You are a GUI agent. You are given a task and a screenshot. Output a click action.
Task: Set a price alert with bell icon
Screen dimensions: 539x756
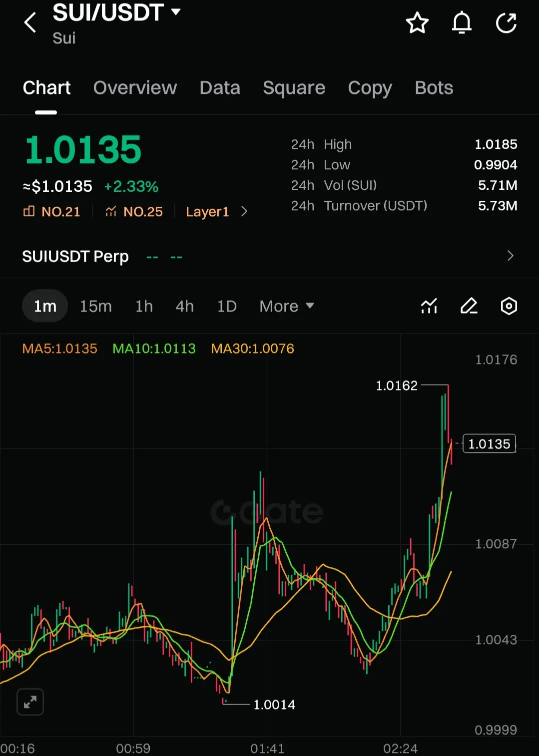pos(462,23)
